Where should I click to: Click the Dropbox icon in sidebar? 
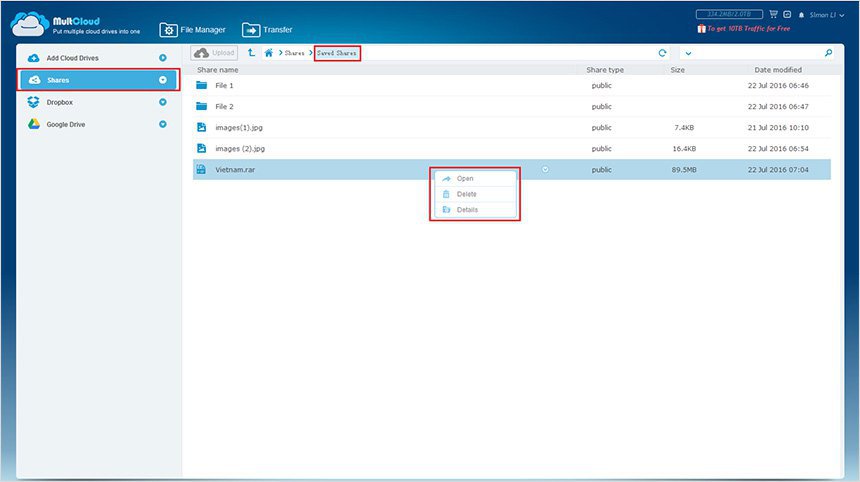pyautogui.click(x=33, y=102)
